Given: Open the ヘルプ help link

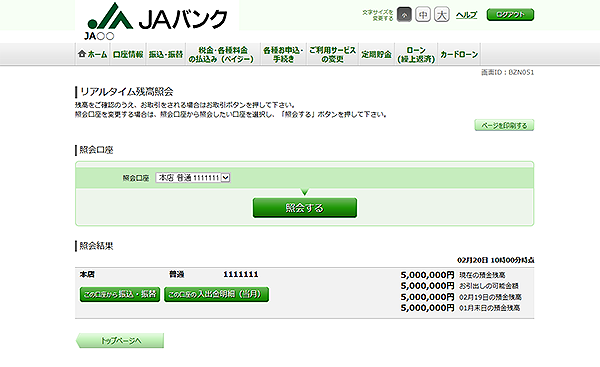Looking at the screenshot, I should (x=466, y=15).
